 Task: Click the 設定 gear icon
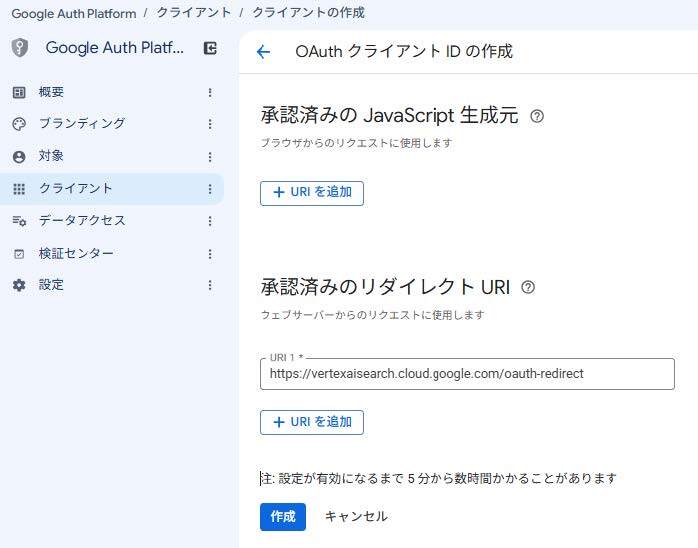pyautogui.click(x=19, y=285)
